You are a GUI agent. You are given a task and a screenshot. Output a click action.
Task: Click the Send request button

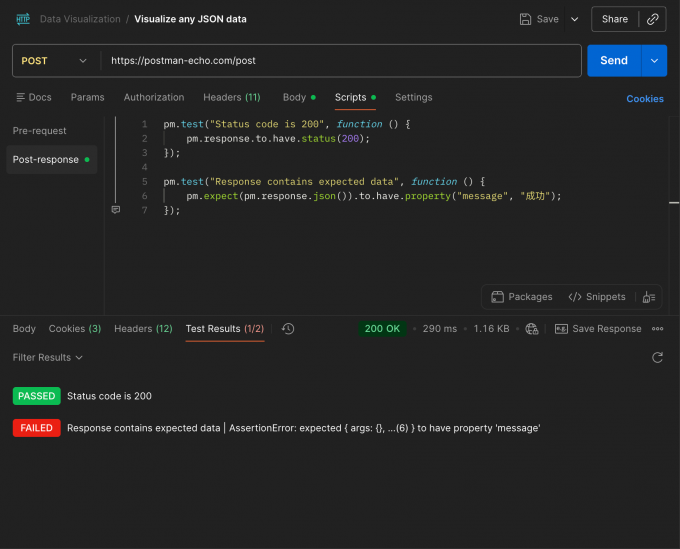pyautogui.click(x=614, y=61)
